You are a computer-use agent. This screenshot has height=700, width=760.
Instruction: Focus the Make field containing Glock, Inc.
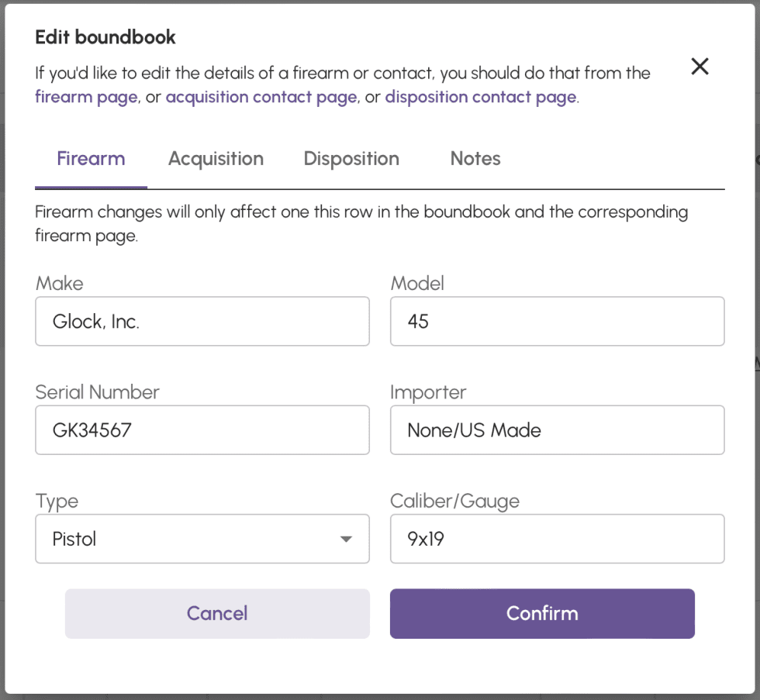click(x=202, y=321)
